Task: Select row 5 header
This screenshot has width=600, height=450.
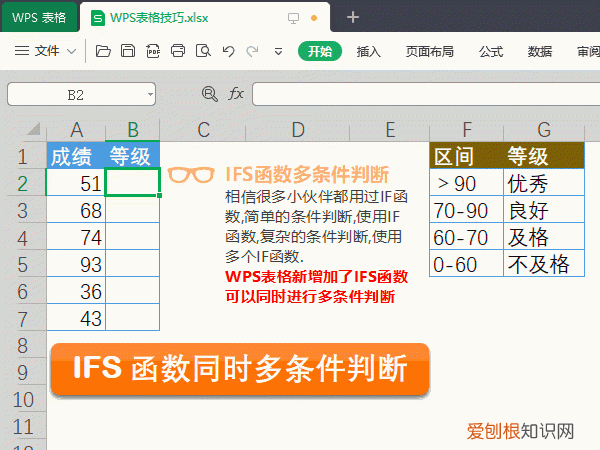Action: 23,264
